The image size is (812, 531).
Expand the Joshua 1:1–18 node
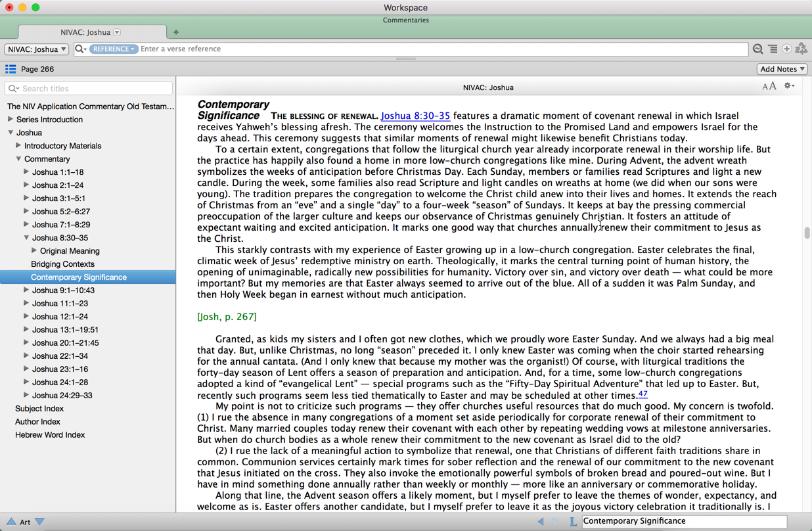point(26,172)
